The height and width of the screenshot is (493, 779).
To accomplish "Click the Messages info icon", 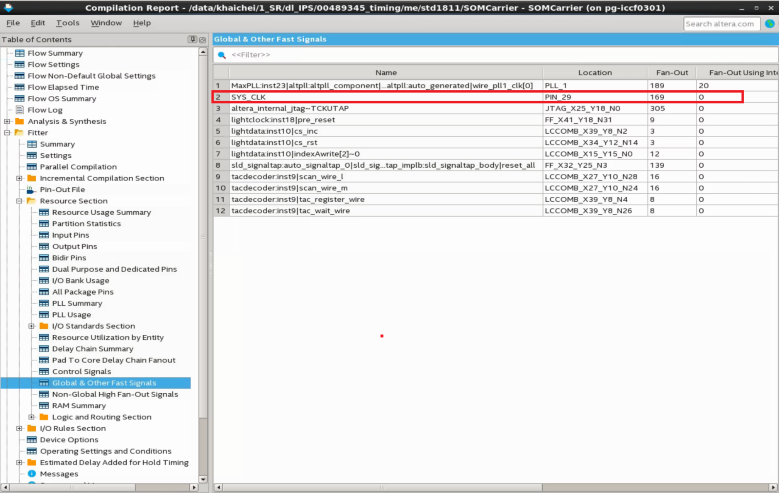I will point(32,474).
